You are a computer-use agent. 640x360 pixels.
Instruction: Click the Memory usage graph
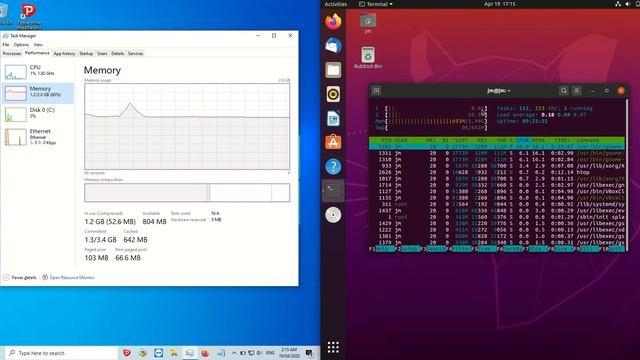click(187, 127)
